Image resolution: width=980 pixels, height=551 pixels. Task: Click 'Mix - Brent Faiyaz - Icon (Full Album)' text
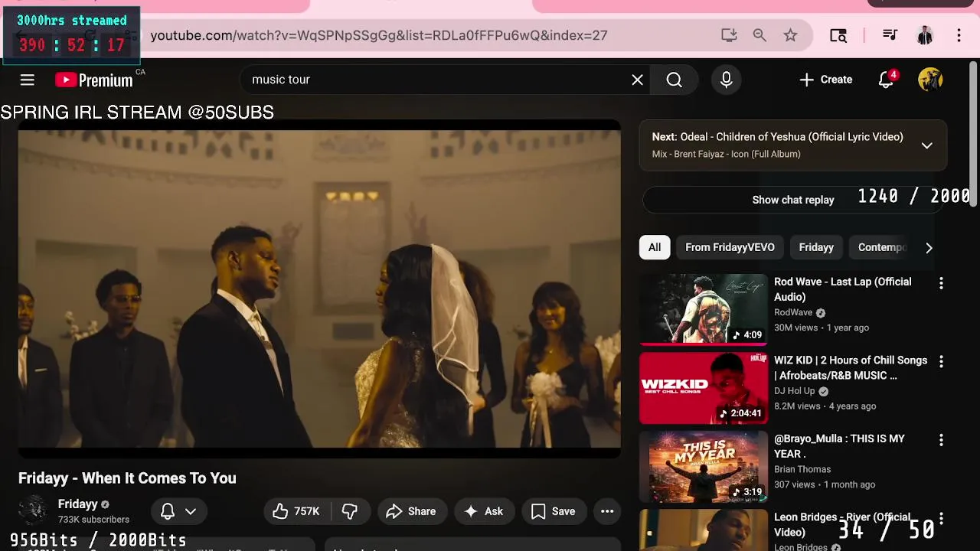click(727, 154)
